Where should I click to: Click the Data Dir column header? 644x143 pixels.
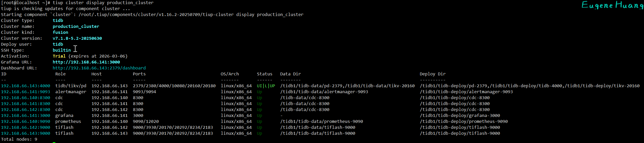tap(290, 74)
